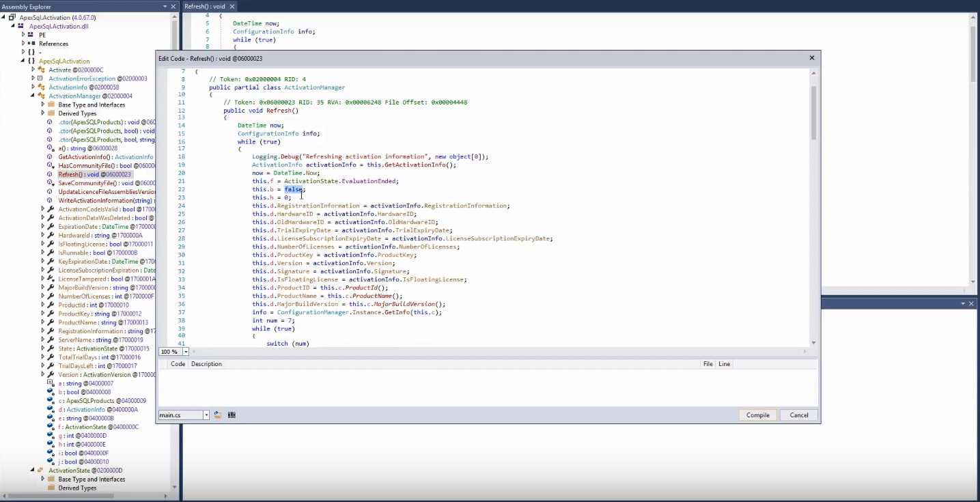Close the Edit Code dialog
The height and width of the screenshot is (502, 980).
click(x=812, y=58)
